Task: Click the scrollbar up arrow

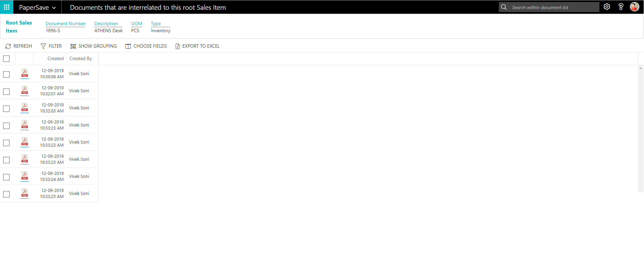Action: 641,68
